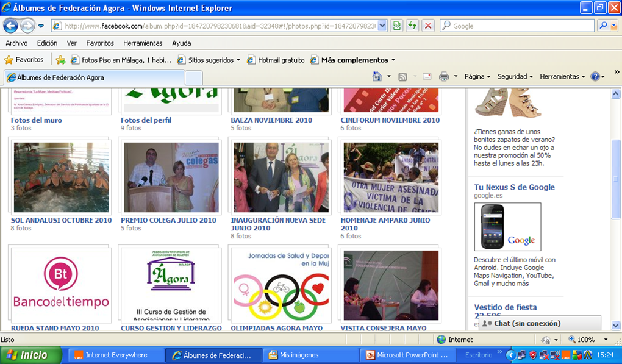Open the Herramientas command bar menu
622x364 pixels.
[x=562, y=77]
